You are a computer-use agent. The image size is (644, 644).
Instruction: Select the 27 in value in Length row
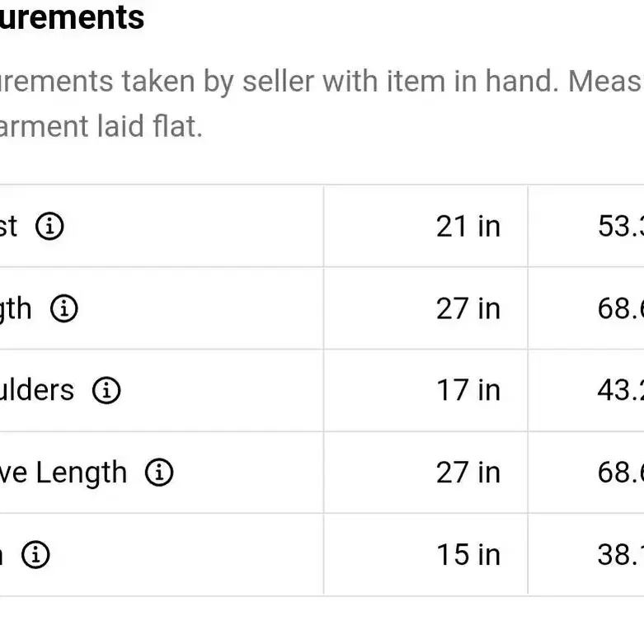tap(468, 308)
